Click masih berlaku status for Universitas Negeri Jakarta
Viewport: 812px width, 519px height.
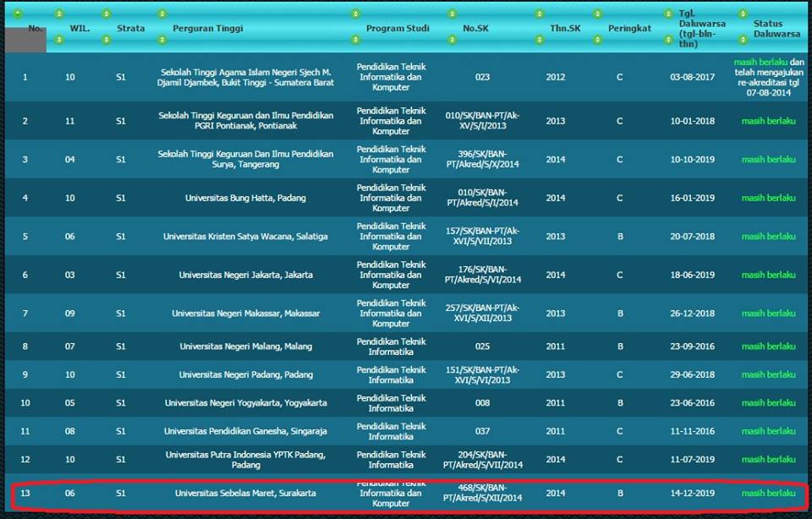tap(768, 275)
